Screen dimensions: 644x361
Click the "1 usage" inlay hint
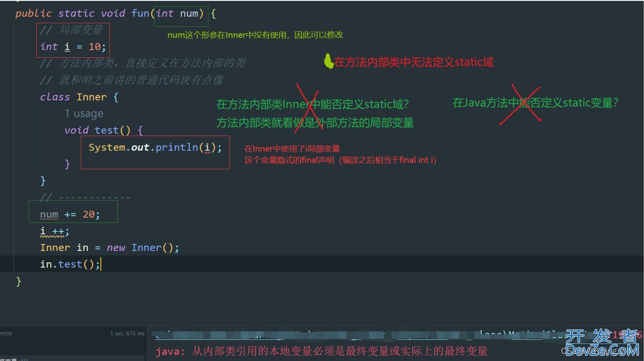point(84,113)
